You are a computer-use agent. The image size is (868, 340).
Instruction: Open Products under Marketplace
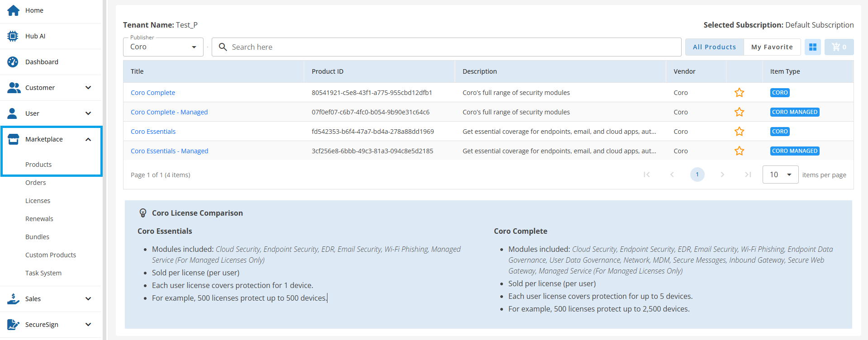(38, 165)
